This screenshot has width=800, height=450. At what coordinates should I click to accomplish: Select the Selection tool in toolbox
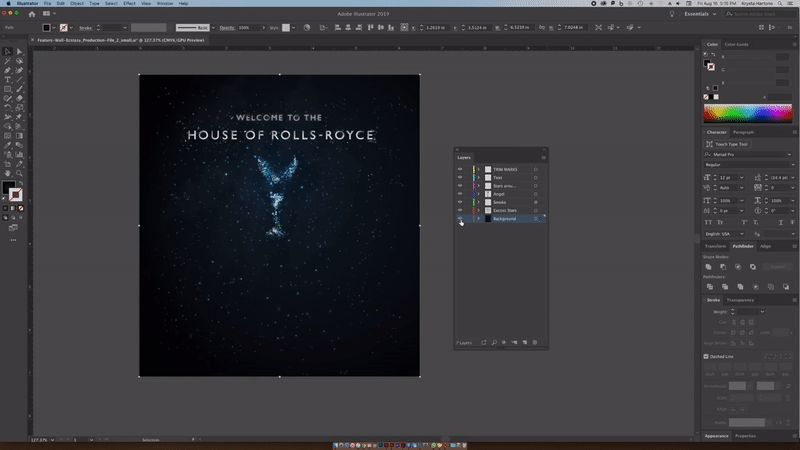[8, 52]
